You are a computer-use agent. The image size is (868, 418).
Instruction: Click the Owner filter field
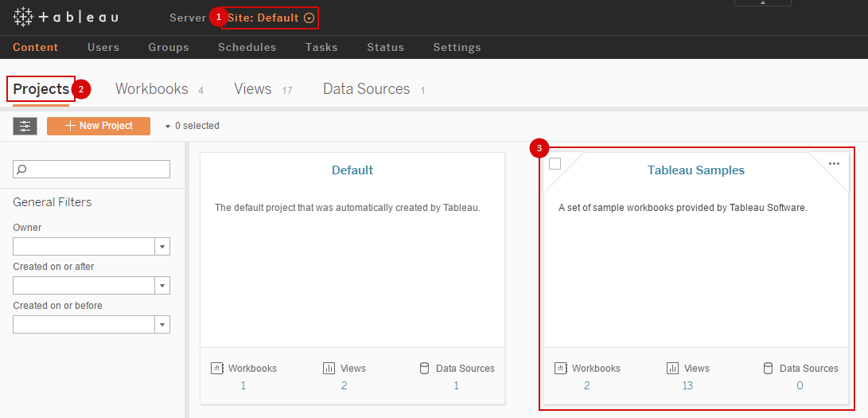click(84, 246)
